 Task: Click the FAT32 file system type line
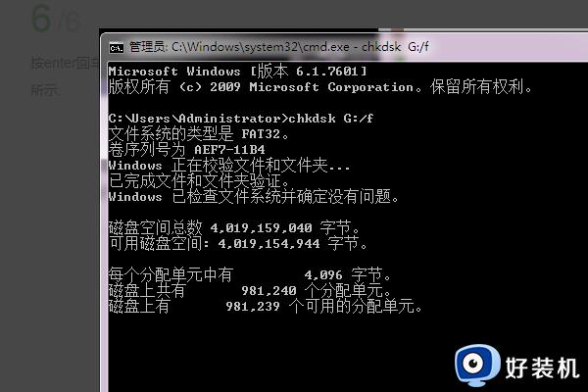[x=198, y=134]
